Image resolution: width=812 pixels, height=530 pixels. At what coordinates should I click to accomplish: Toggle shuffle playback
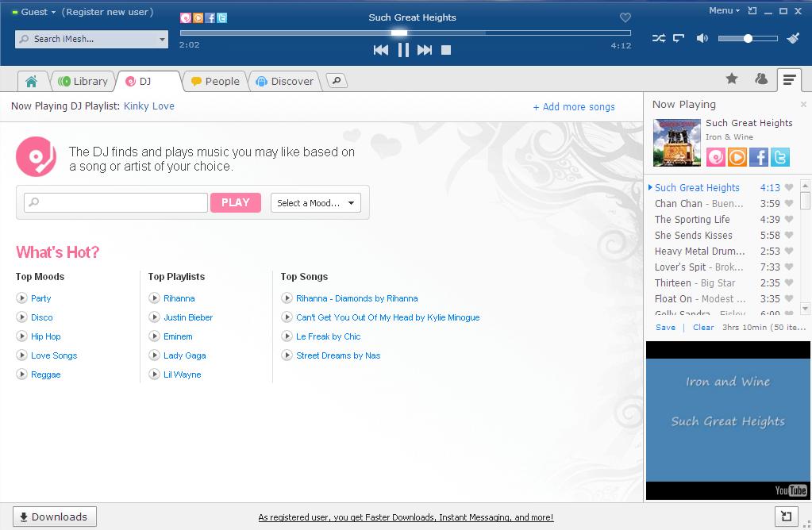pos(659,38)
